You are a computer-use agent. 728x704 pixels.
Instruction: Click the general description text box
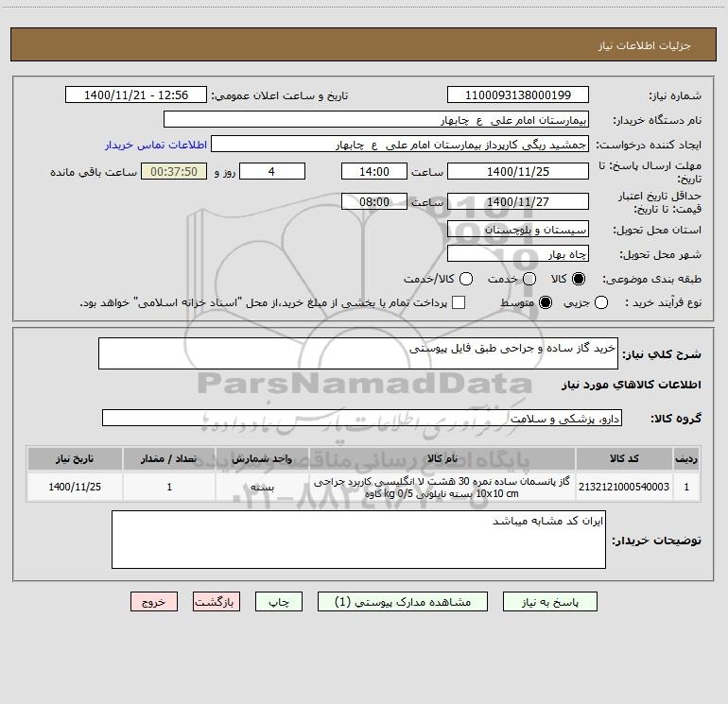[358, 353]
